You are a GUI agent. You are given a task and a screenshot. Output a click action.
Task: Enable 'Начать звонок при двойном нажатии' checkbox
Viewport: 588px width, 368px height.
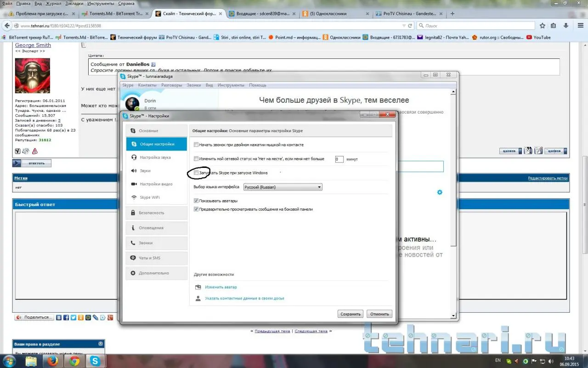[196, 145]
